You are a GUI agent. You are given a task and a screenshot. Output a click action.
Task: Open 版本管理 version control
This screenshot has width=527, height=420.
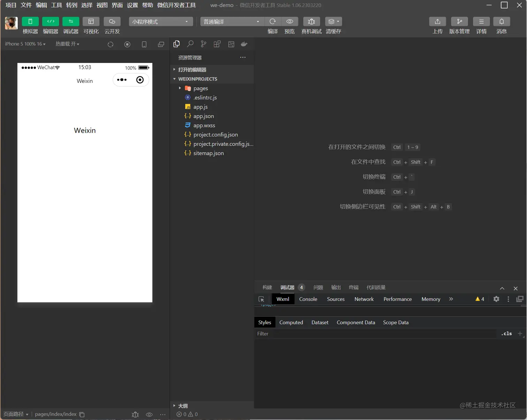(459, 22)
